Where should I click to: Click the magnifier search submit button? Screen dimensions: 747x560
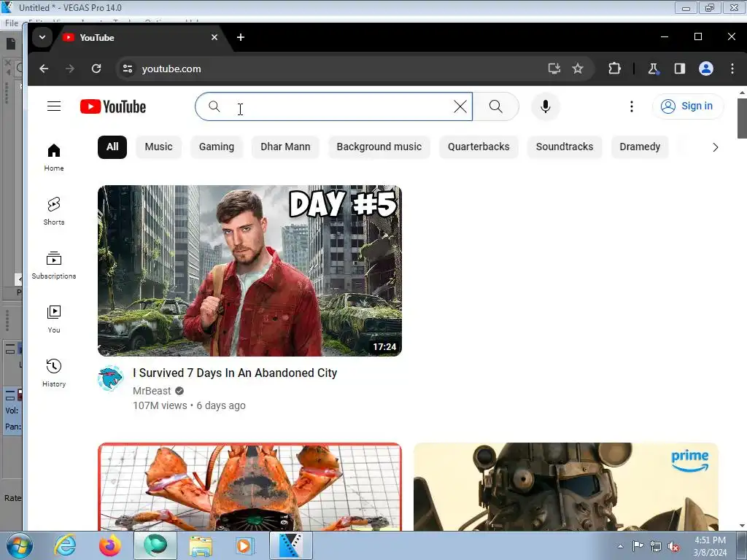pyautogui.click(x=495, y=106)
